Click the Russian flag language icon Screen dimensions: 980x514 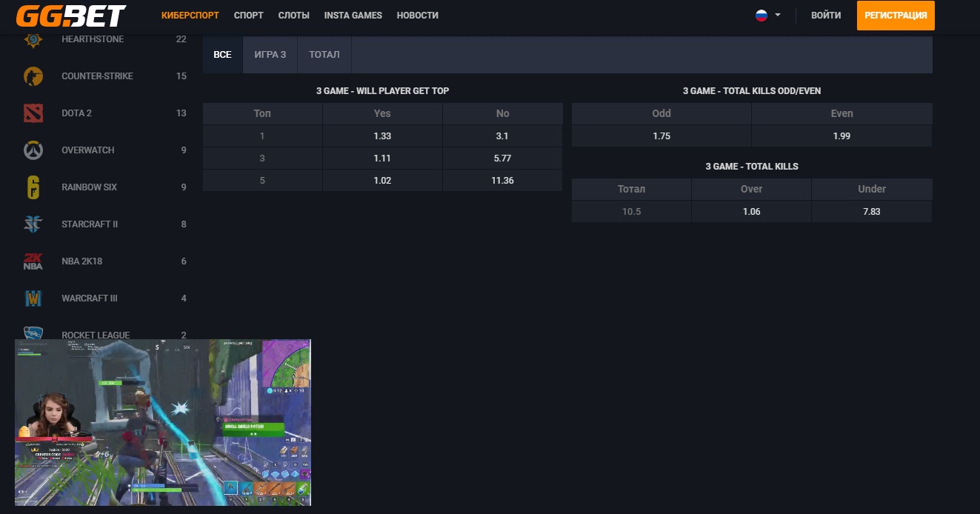(761, 15)
